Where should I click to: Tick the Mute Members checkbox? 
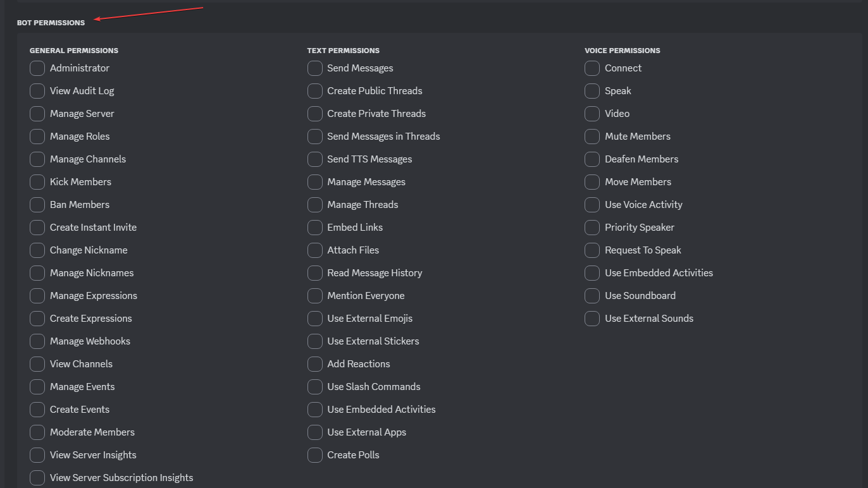[x=592, y=137]
